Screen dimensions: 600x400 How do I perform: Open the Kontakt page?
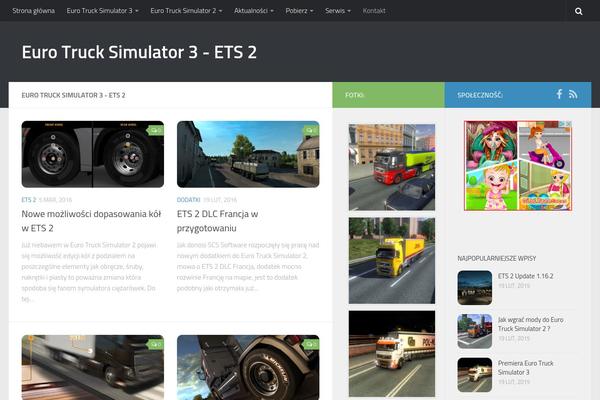pos(374,11)
